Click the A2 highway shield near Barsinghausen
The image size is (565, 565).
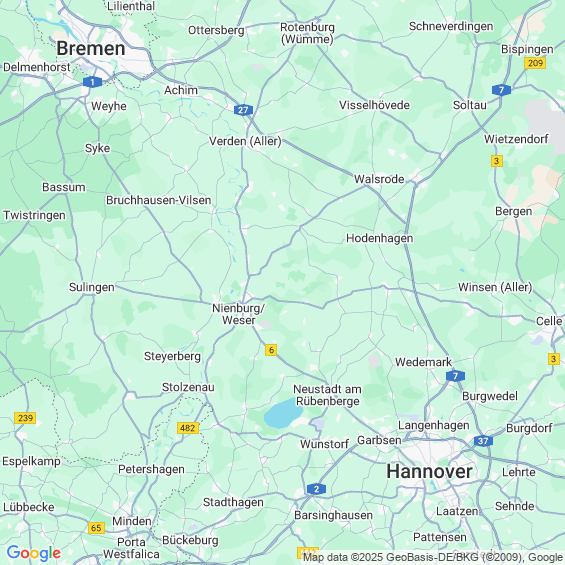tap(316, 489)
